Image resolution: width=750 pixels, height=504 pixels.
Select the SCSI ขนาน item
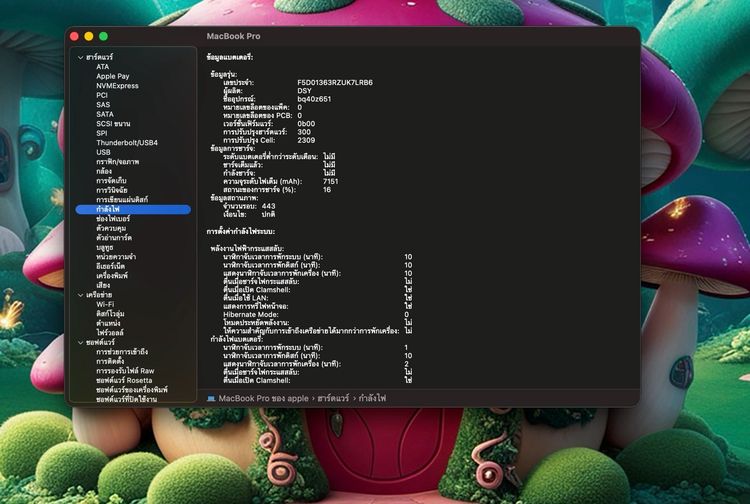click(x=113, y=123)
